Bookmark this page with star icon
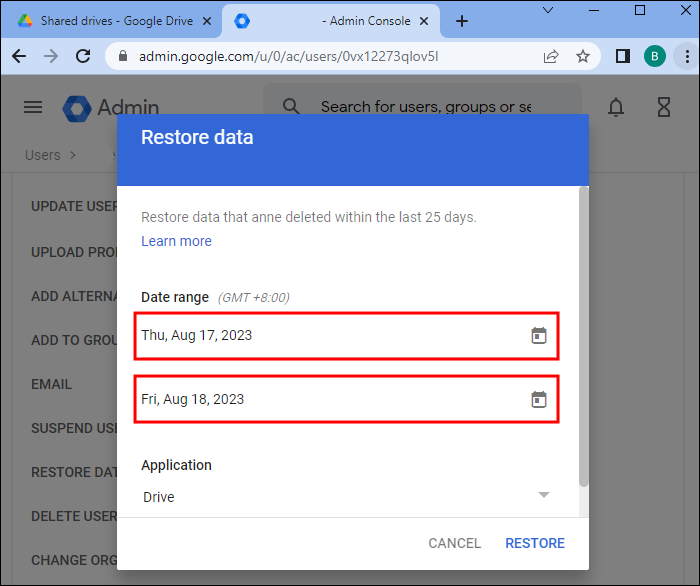 pos(583,57)
